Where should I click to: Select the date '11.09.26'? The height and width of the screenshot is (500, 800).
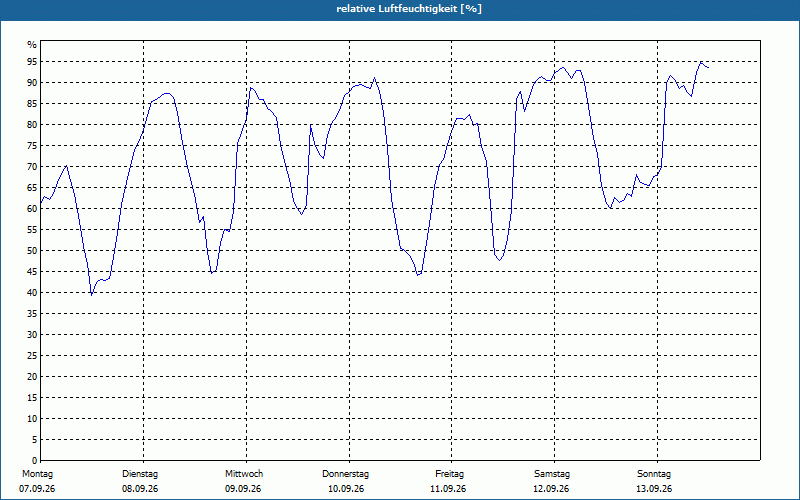(x=448, y=489)
